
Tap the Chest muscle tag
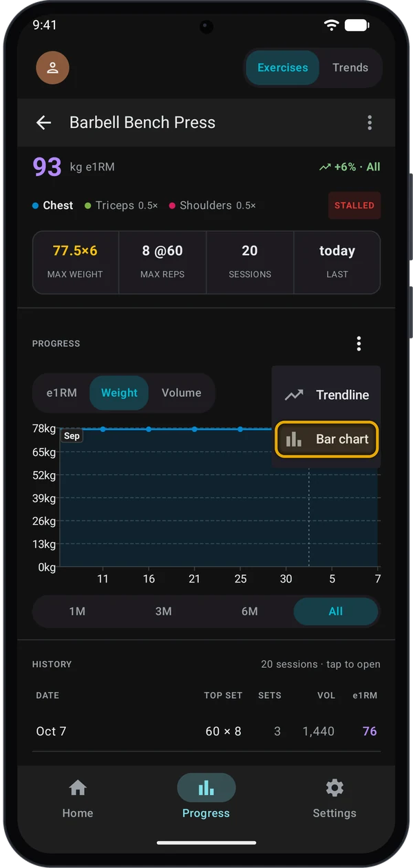(52, 205)
